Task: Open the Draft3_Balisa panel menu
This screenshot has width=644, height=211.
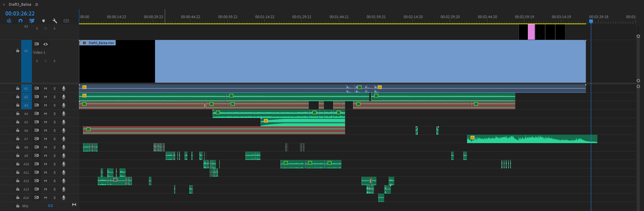Action: coord(37,4)
